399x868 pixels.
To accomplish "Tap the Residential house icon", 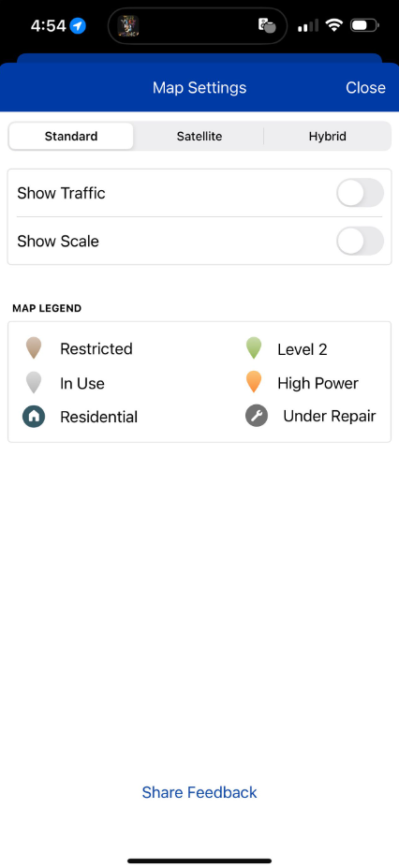I will point(34,417).
